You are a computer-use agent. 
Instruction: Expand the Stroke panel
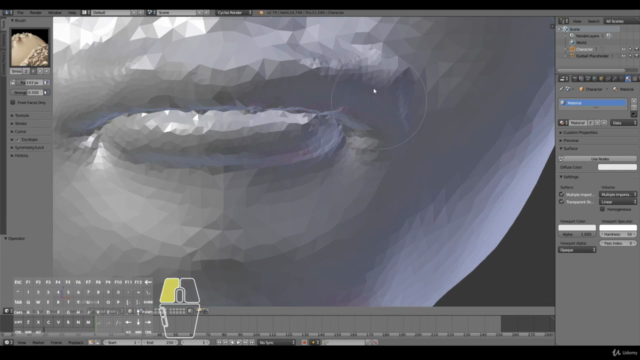point(20,123)
